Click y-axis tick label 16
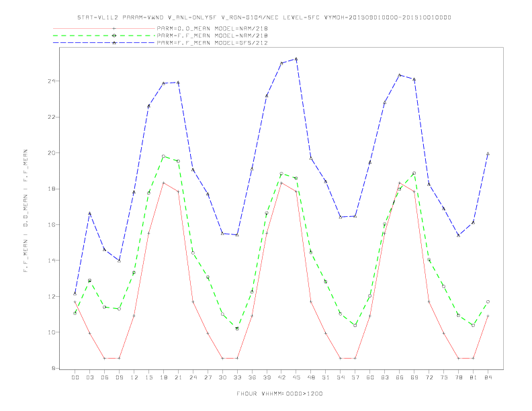Image resolution: width=532 pixels, height=411 pixels. pos(52,224)
